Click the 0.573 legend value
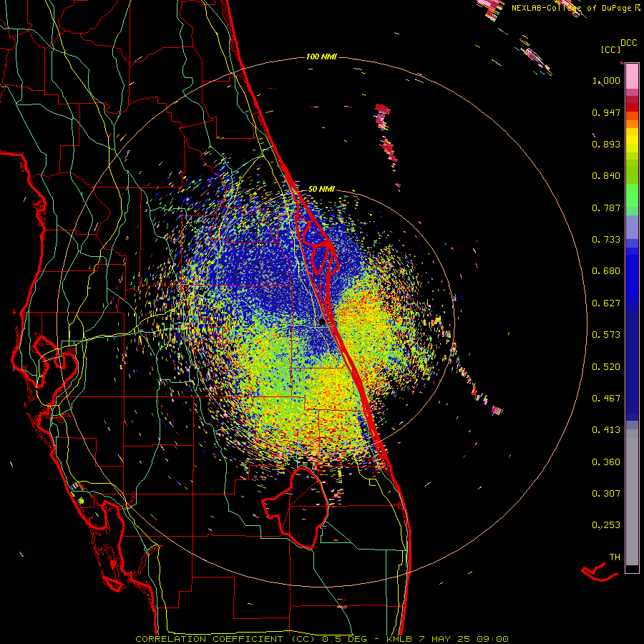644x644 pixels. (x=606, y=335)
